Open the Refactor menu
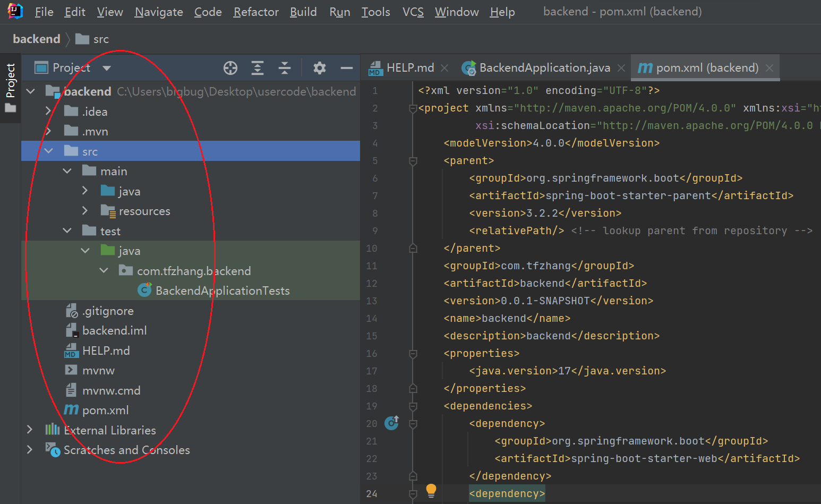821x504 pixels. click(x=256, y=12)
